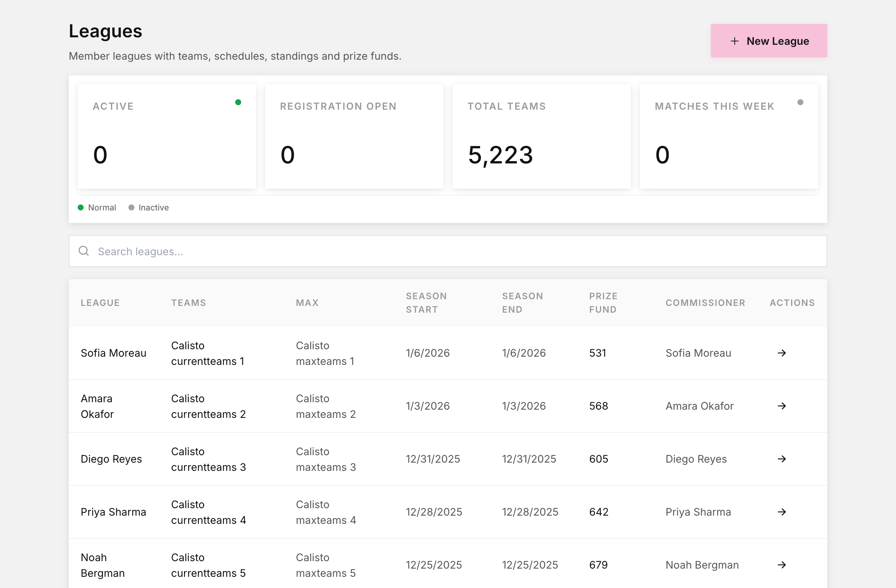Sort by Prize Fund column header
This screenshot has height=588, width=896.
pos(603,303)
